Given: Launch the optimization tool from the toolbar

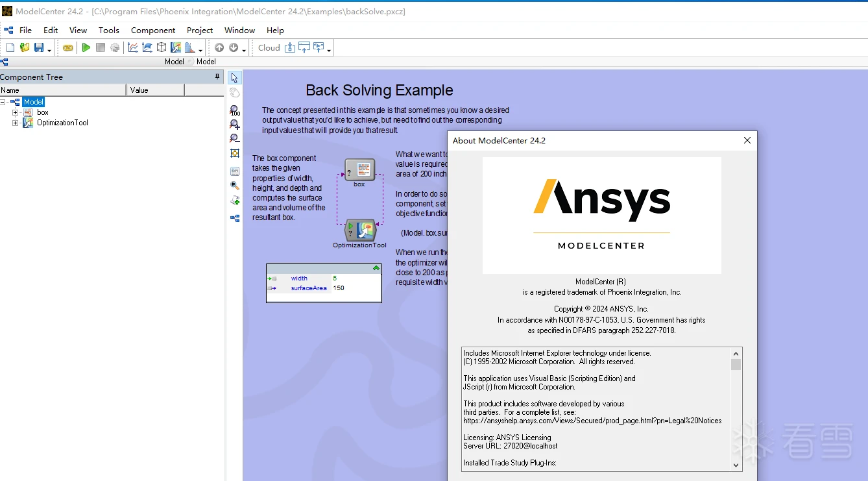Looking at the screenshot, I should pos(176,47).
